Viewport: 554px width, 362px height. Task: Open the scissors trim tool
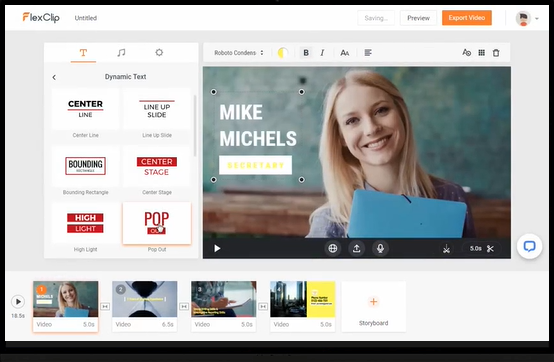click(x=490, y=249)
